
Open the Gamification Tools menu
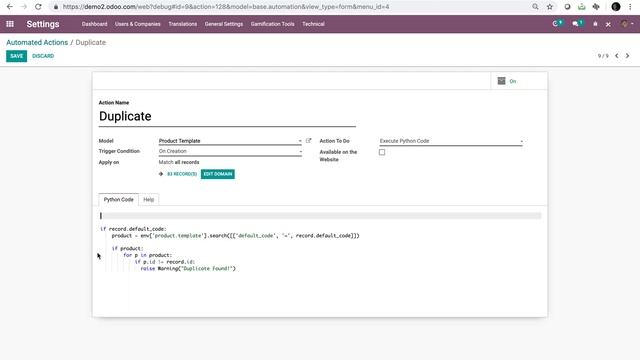[x=272, y=24]
